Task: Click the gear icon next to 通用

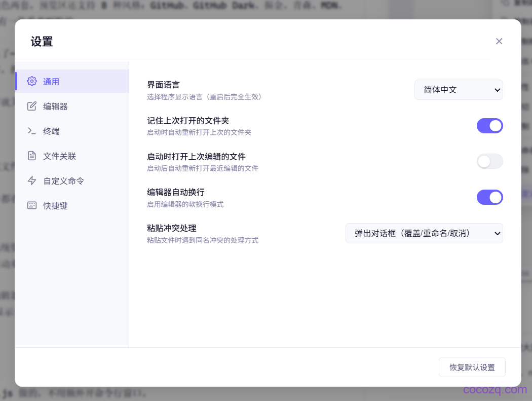Action: coord(32,81)
